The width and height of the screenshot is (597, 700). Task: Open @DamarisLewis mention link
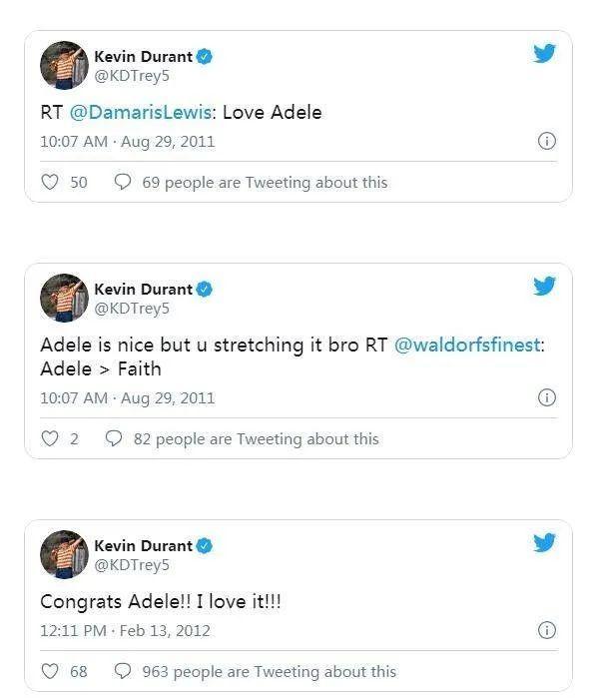coord(141,113)
